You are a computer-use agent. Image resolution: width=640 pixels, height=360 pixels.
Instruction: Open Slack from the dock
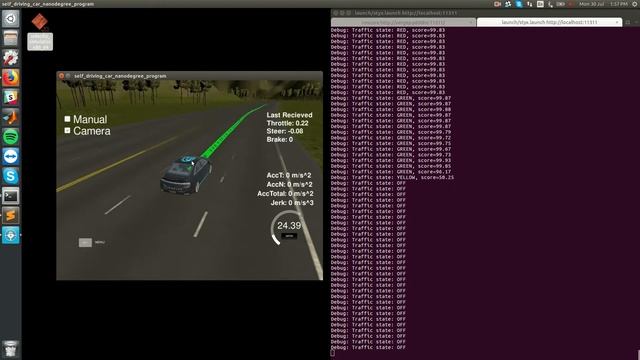11,97
